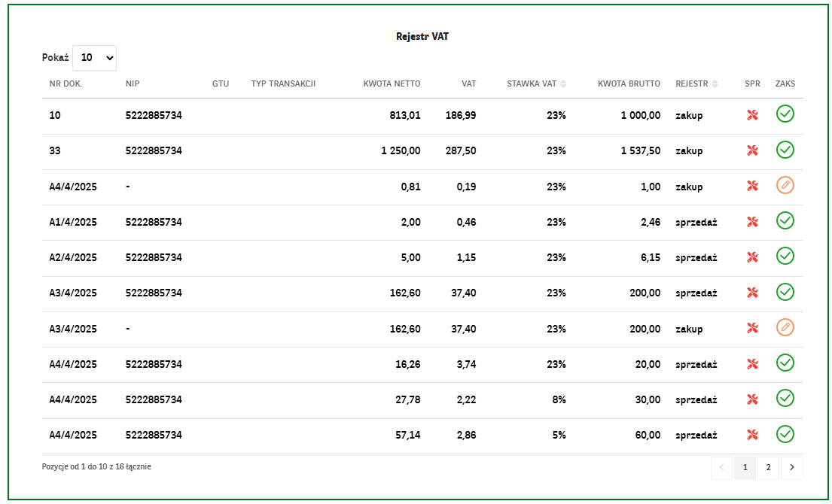Click the red tools icon in the A2/4/2025 row
Image resolution: width=832 pixels, height=504 pixels.
752,257
